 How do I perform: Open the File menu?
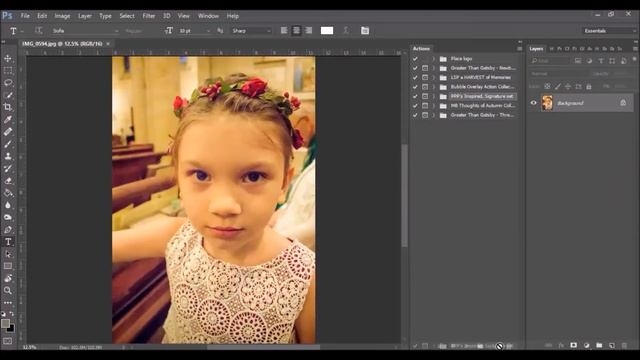[25, 16]
